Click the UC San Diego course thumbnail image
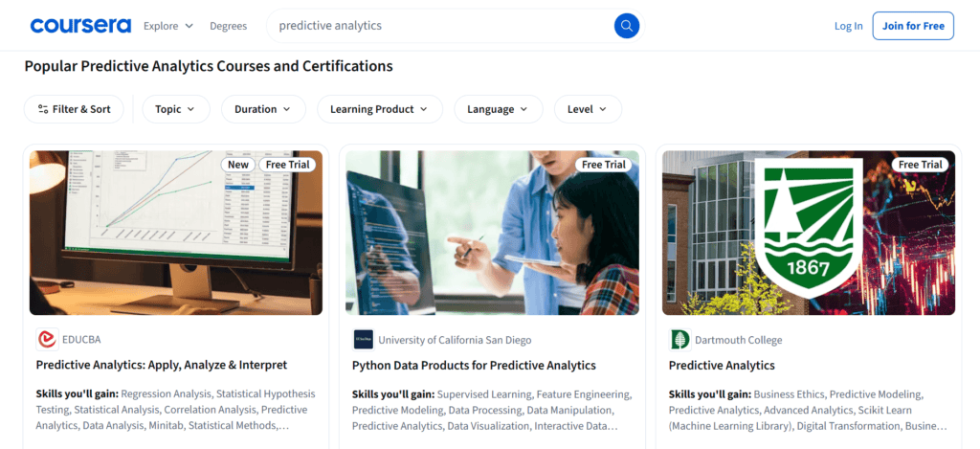Screen dimensions: 980x449 [x=492, y=233]
